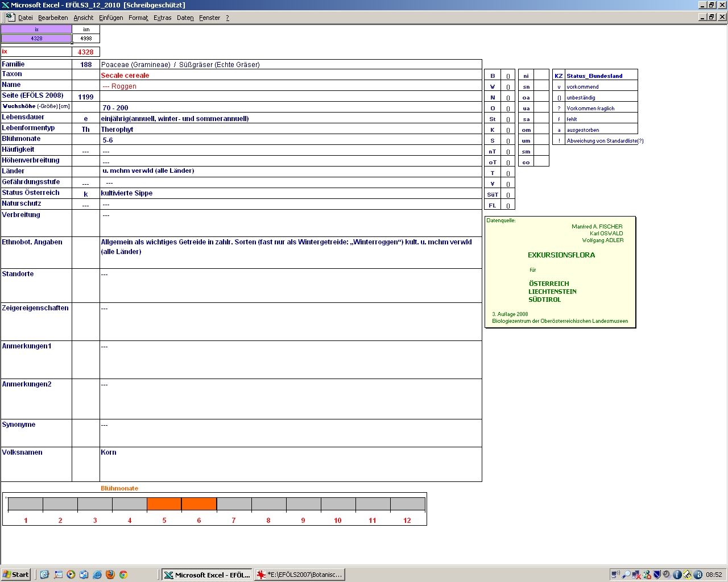728x582 pixels.
Task: Open the Extras menu
Action: pos(162,18)
